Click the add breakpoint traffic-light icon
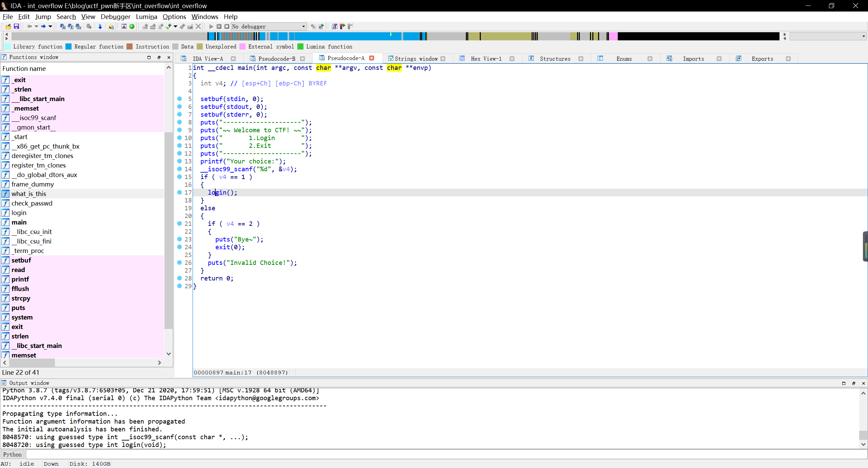 (342, 26)
